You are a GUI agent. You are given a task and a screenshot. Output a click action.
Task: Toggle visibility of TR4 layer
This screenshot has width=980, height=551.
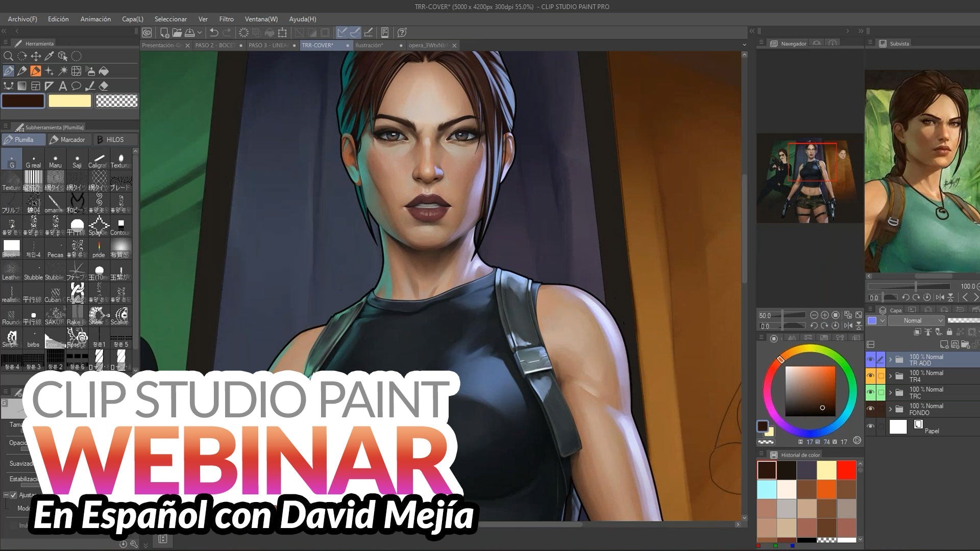click(x=871, y=376)
